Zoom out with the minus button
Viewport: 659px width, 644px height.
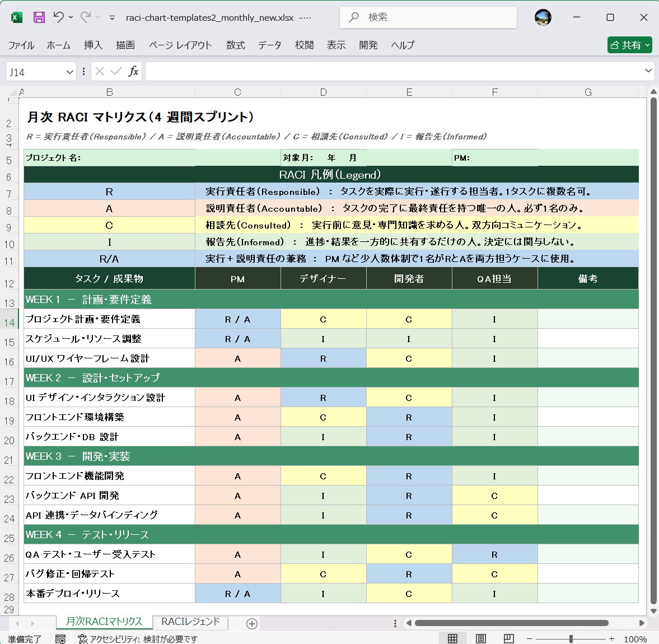coord(530,638)
